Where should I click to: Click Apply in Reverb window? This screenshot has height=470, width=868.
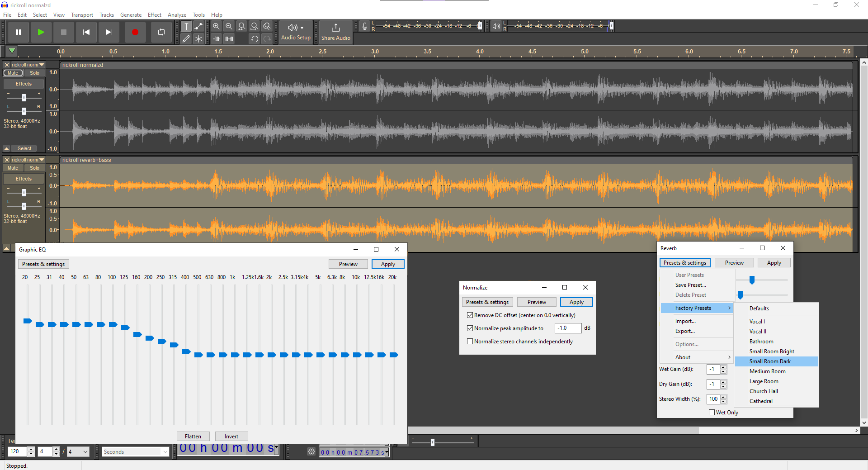pos(774,263)
